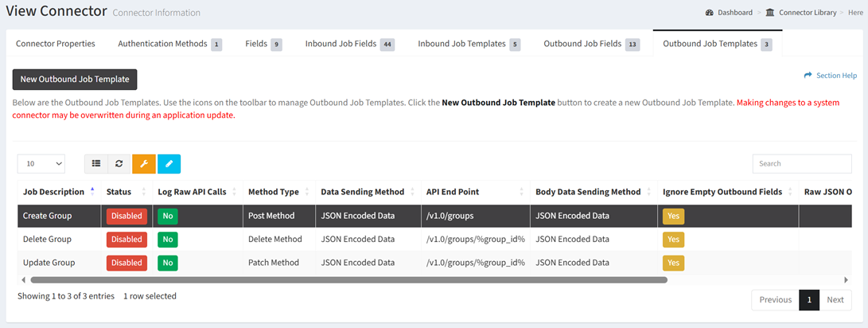This screenshot has height=328, width=868.
Task: Click right arrow of horizontal scrollbar
Action: pos(846,280)
